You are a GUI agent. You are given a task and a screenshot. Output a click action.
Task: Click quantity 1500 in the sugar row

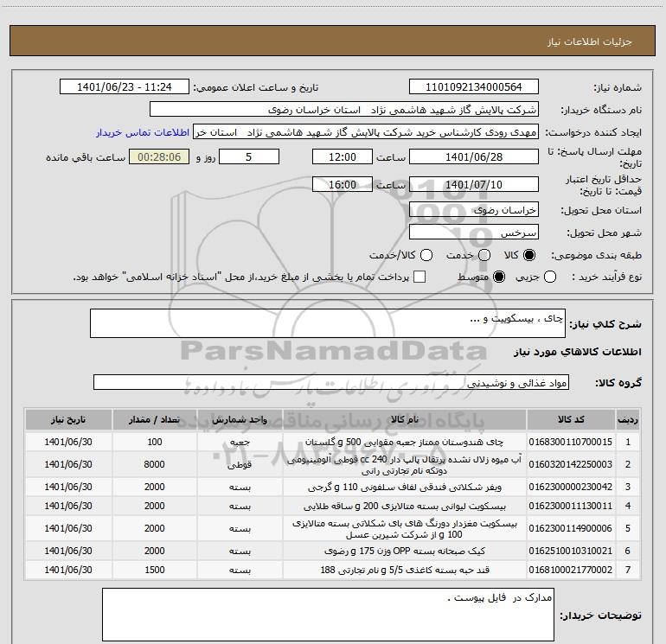[x=154, y=571]
